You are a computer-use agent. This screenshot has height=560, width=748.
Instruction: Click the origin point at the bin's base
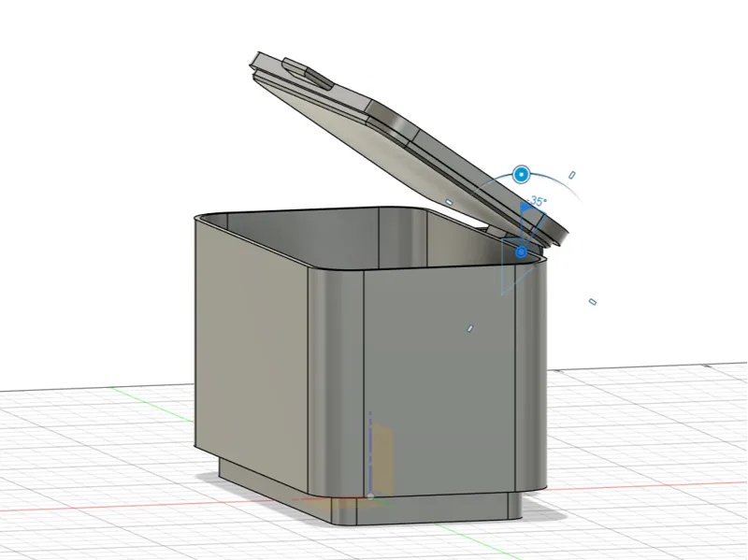click(370, 496)
